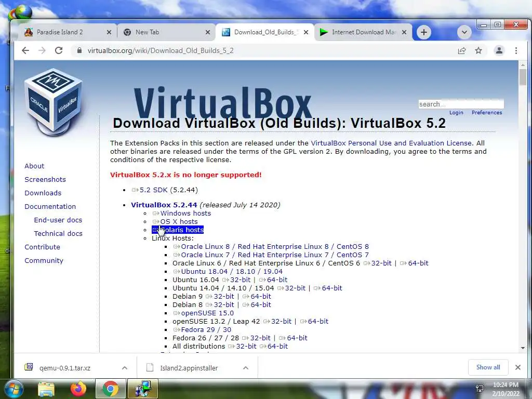Download the OS X hosts build
532x399 pixels.
coord(175,221)
